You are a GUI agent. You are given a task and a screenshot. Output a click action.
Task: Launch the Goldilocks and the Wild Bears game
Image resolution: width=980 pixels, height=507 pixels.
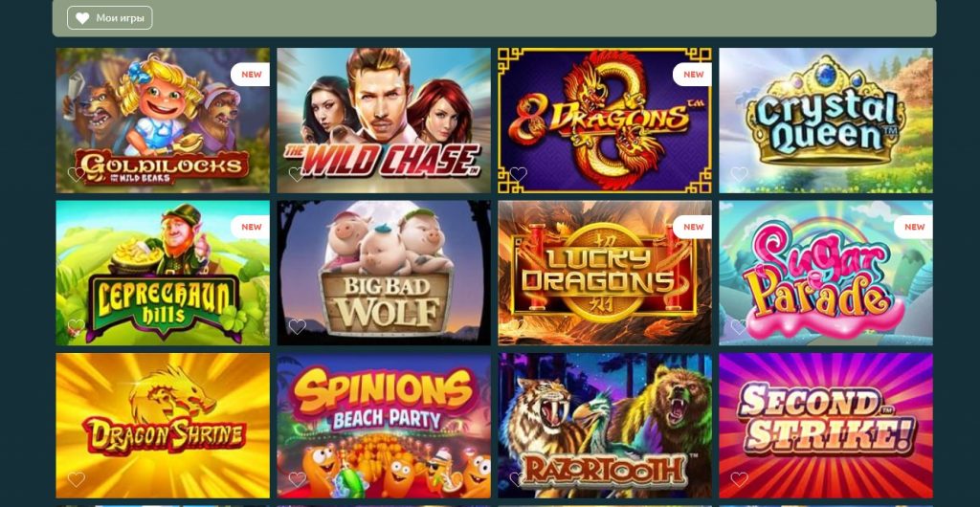163,121
